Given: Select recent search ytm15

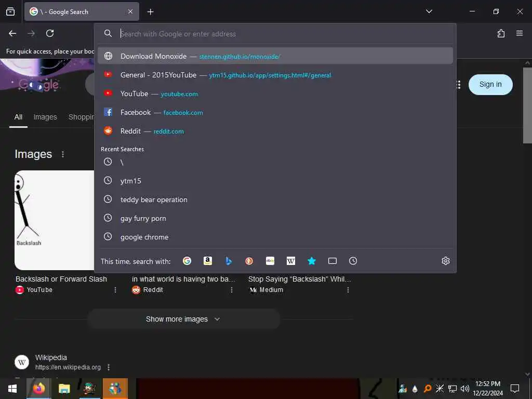Looking at the screenshot, I should click(x=275, y=181).
